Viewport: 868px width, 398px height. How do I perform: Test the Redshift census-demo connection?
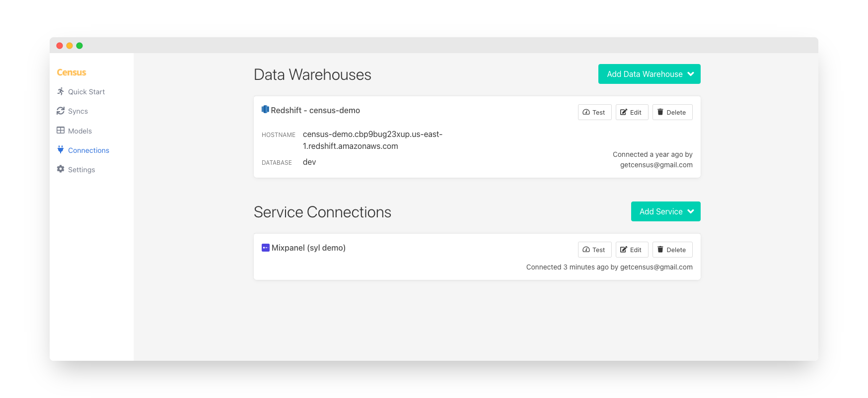coord(594,112)
